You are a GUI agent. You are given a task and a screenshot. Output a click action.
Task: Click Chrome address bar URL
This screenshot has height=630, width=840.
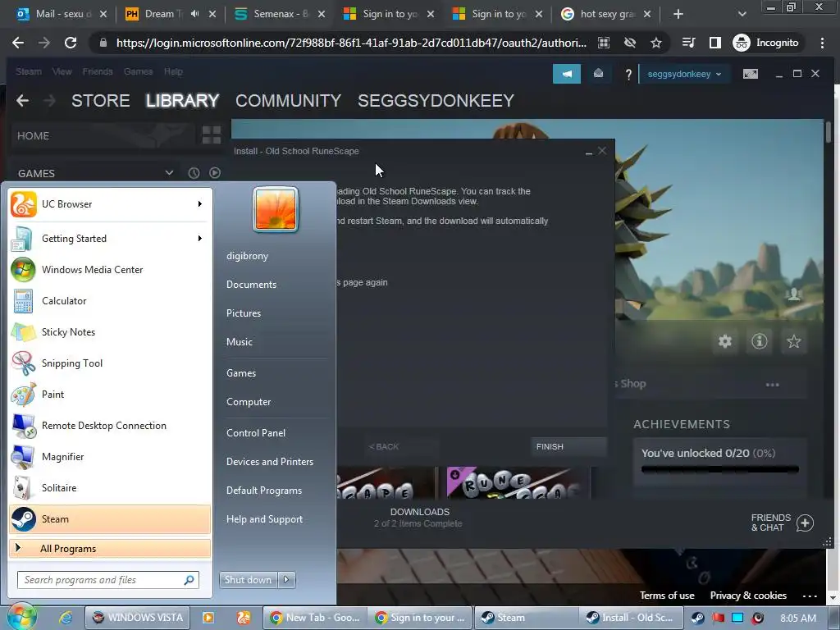click(x=351, y=43)
